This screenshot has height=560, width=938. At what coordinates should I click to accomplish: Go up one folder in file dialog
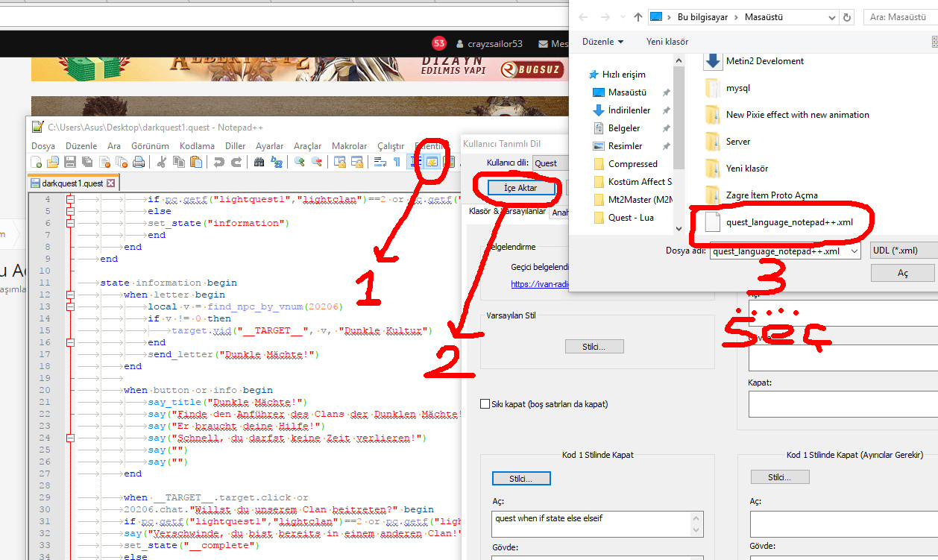(x=638, y=16)
